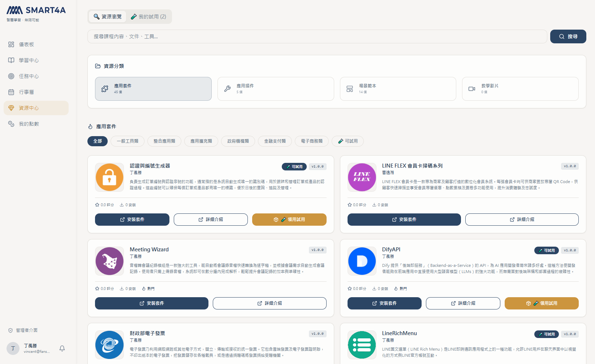Filter by 整合應用類
The height and width of the screenshot is (364, 595).
pyautogui.click(x=164, y=141)
